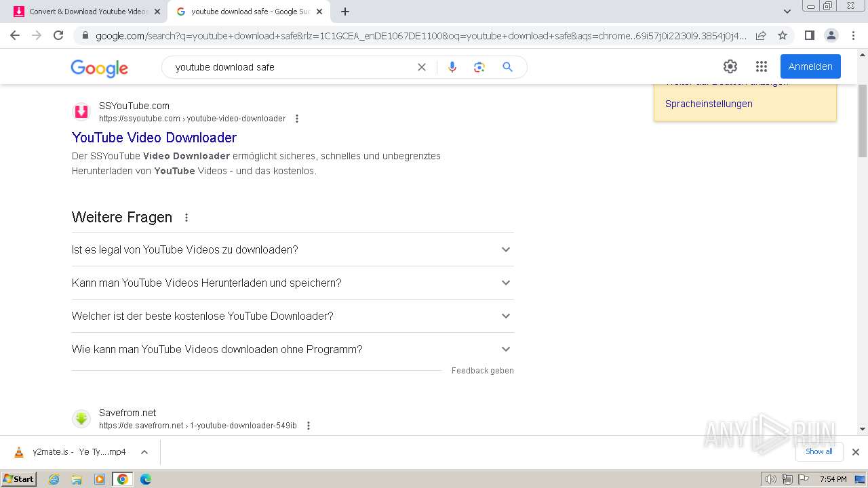The width and height of the screenshot is (868, 488).
Task: View site information via the lock icon
Action: [85, 35]
